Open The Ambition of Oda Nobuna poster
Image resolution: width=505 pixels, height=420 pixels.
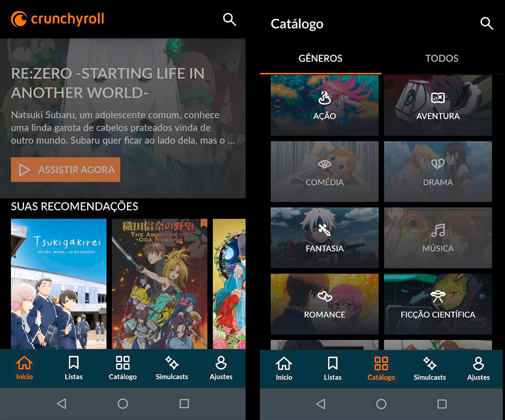point(160,284)
